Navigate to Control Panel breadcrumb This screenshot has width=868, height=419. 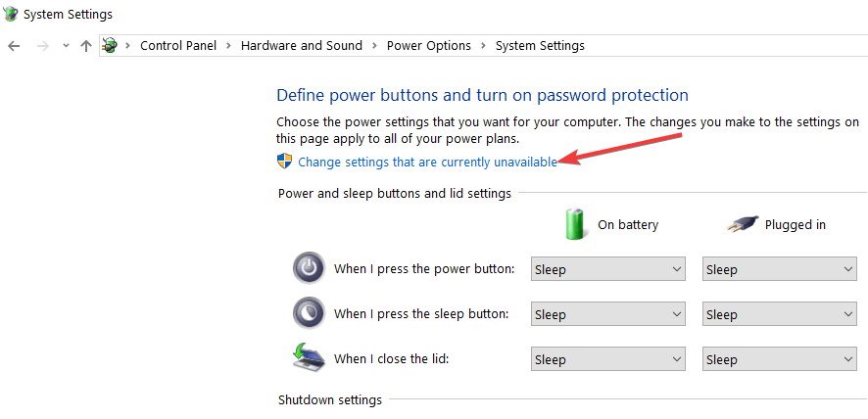click(178, 45)
